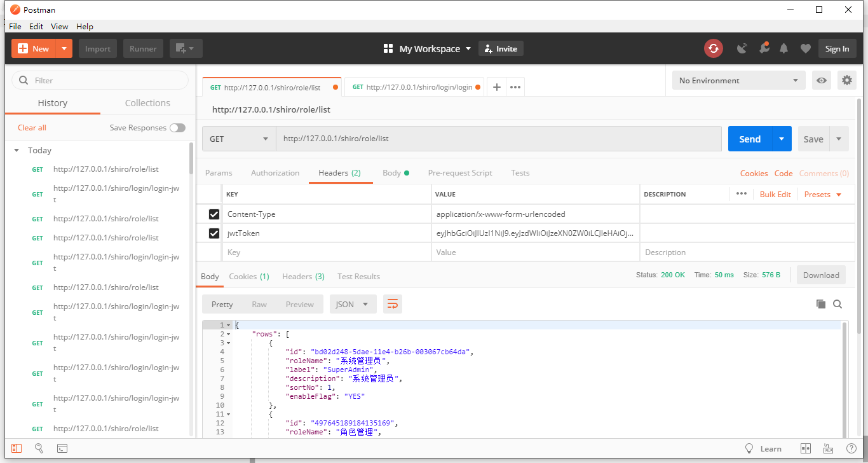The height and width of the screenshot is (463, 868).
Task: Uncheck the Content-Type header checkbox
Action: 214,214
